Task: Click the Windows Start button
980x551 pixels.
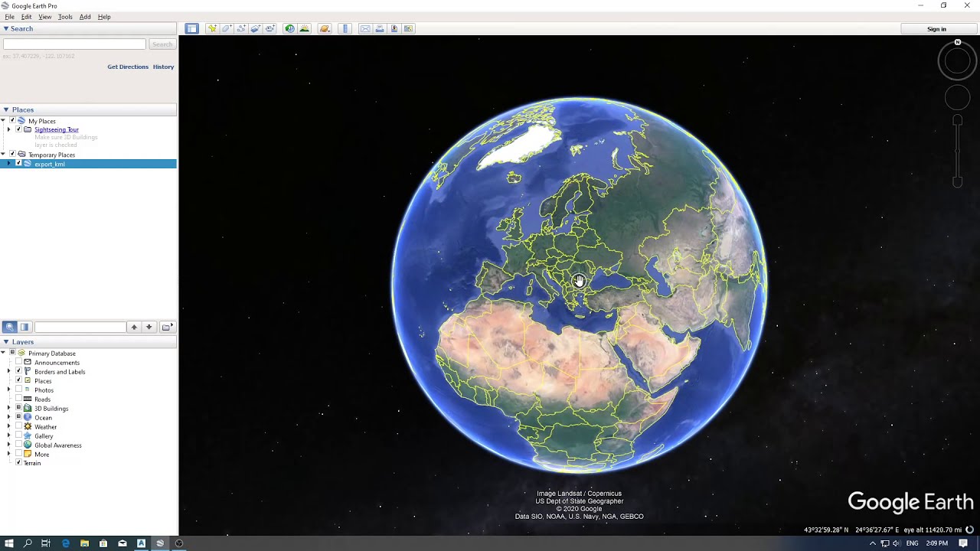Action: [x=9, y=543]
